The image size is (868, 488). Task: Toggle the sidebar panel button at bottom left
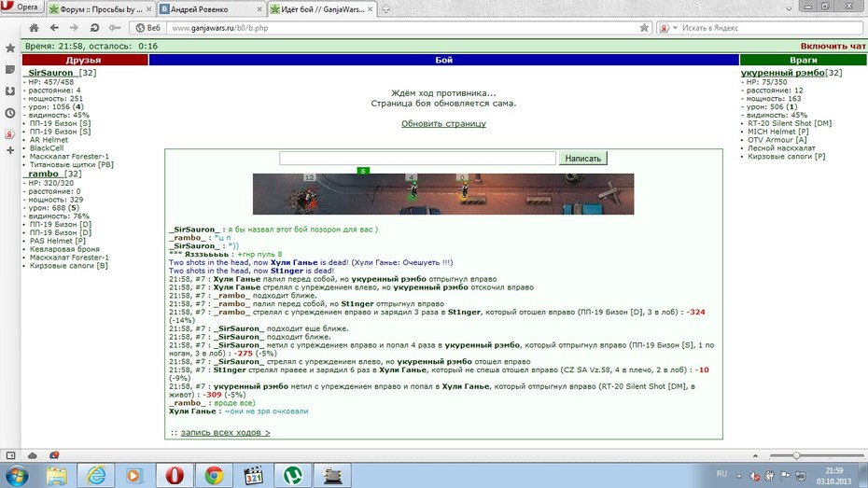[x=10, y=455]
